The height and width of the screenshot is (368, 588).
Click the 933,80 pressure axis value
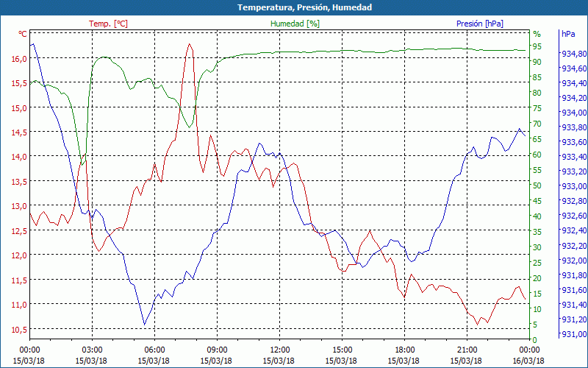pyautogui.click(x=574, y=127)
